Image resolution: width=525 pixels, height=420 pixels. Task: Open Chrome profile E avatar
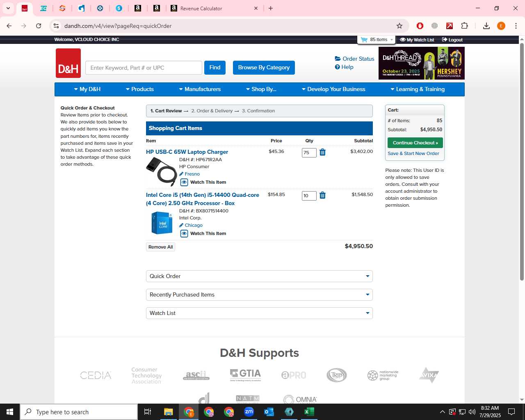(501, 26)
